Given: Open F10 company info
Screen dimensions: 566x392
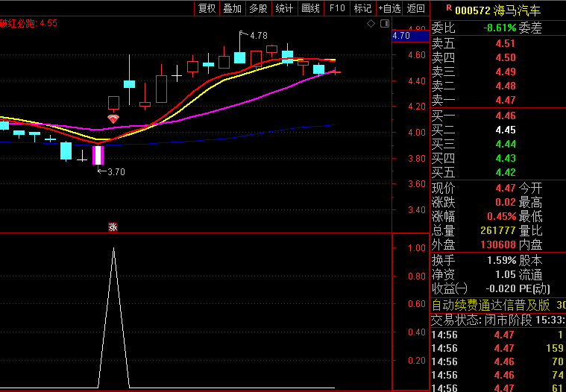Looking at the screenshot, I should click(337, 8).
